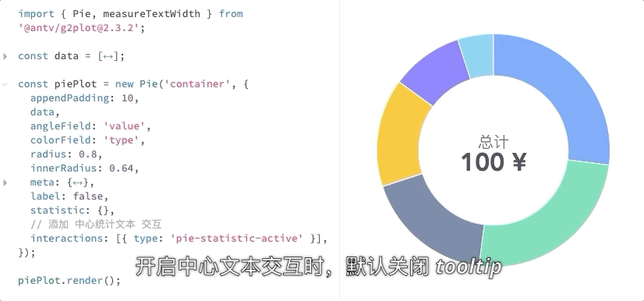This screenshot has height=301, width=644.
Task: Place cursor on 'pie-statistic-active' string
Action: (x=237, y=239)
